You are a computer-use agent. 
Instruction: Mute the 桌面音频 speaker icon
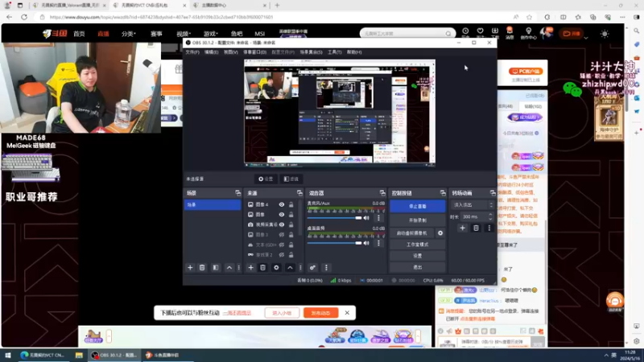(x=366, y=243)
